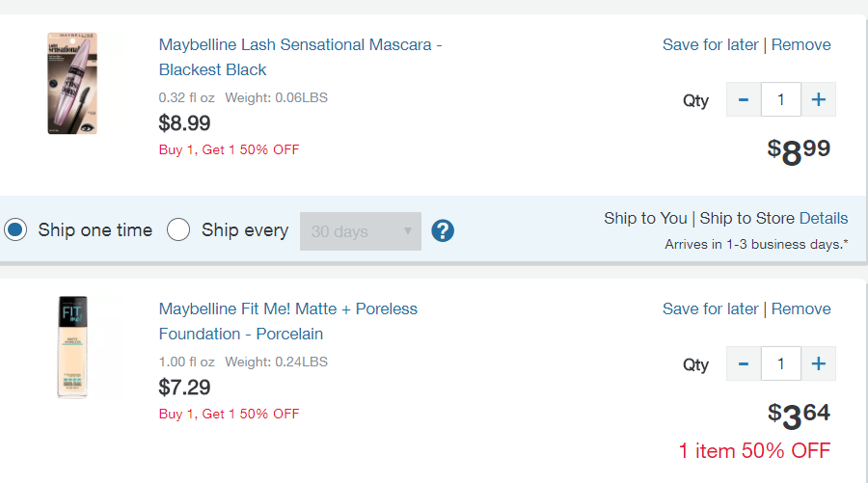Viewport: 868px width, 483px height.
Task: Increase mascara quantity with plus icon
Action: point(819,99)
